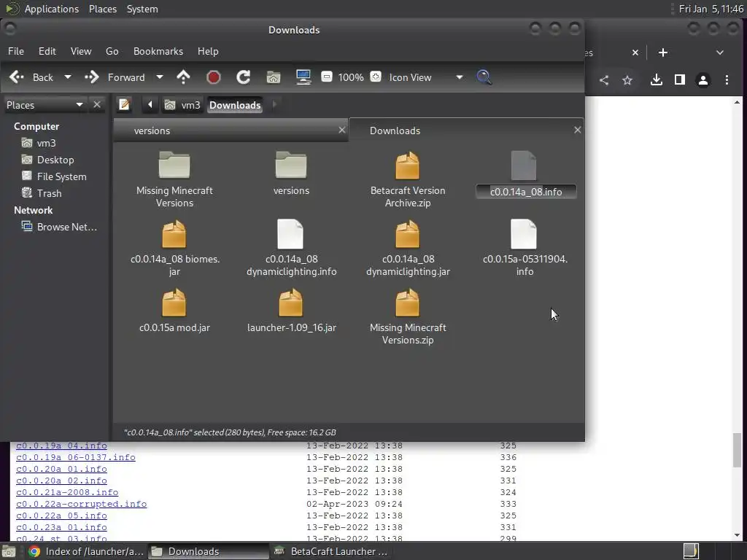Viewport: 747px width, 560px height.
Task: Open Back history dropdown arrow
Action: (68, 77)
